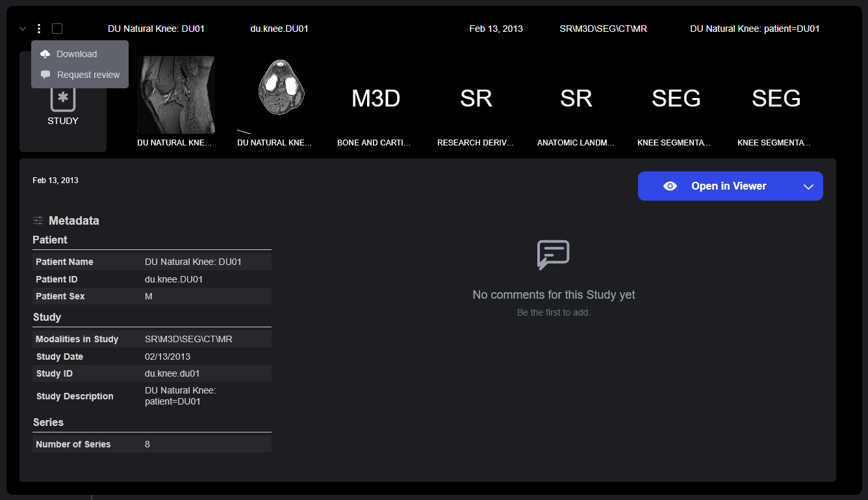The height and width of the screenshot is (500, 868).
Task: Select the STUDY asterisk icon tile
Action: 63,97
